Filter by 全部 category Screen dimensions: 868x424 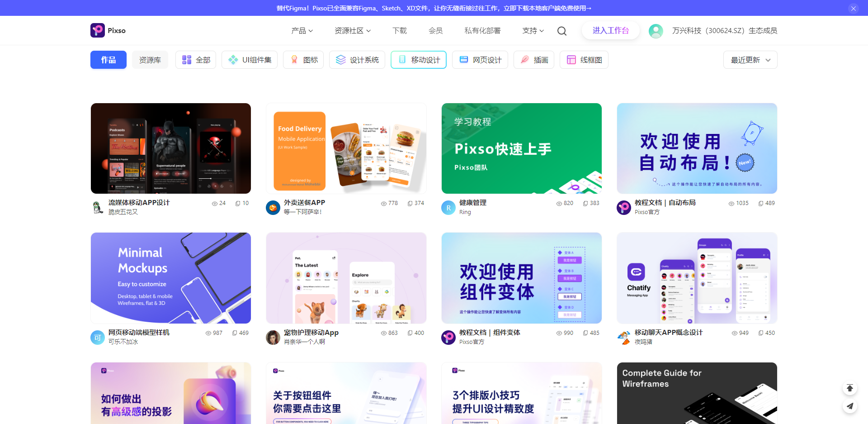[196, 60]
